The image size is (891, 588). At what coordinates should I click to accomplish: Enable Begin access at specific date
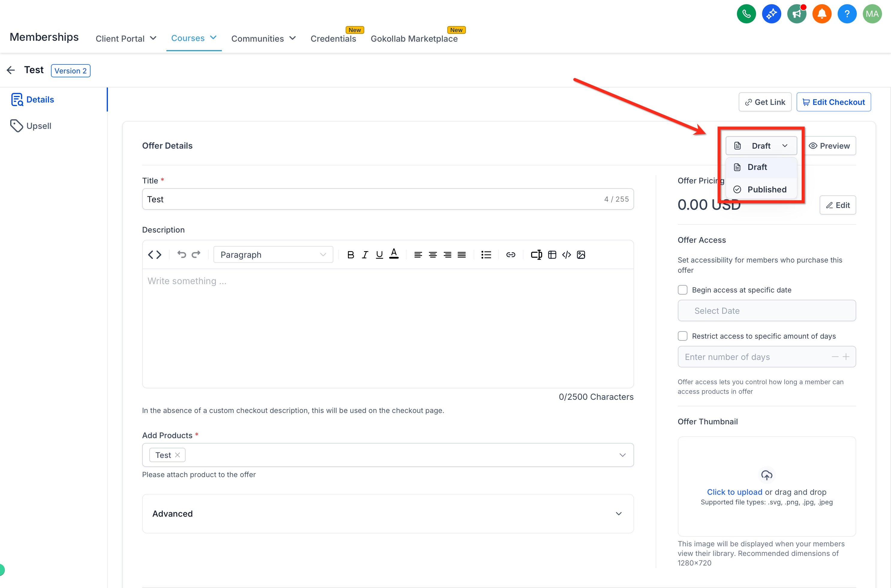pos(682,290)
